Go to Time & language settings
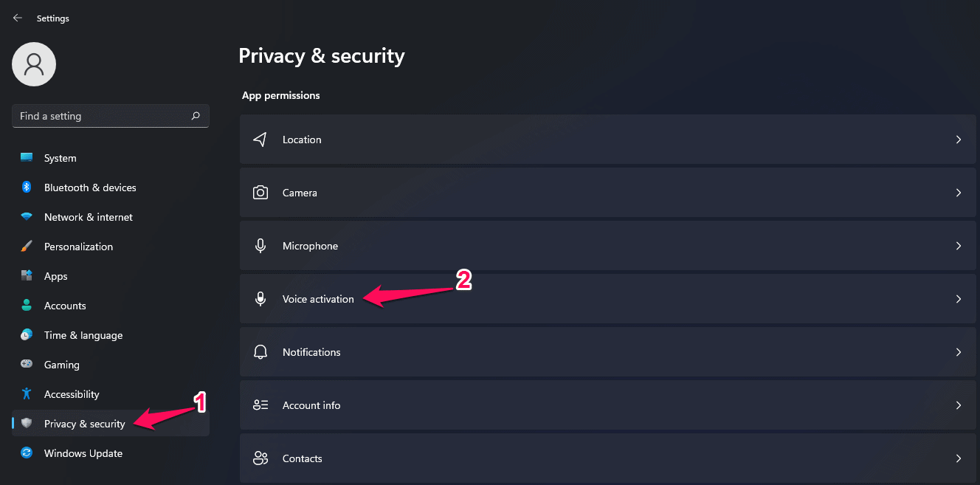Image resolution: width=980 pixels, height=485 pixels. [x=83, y=335]
